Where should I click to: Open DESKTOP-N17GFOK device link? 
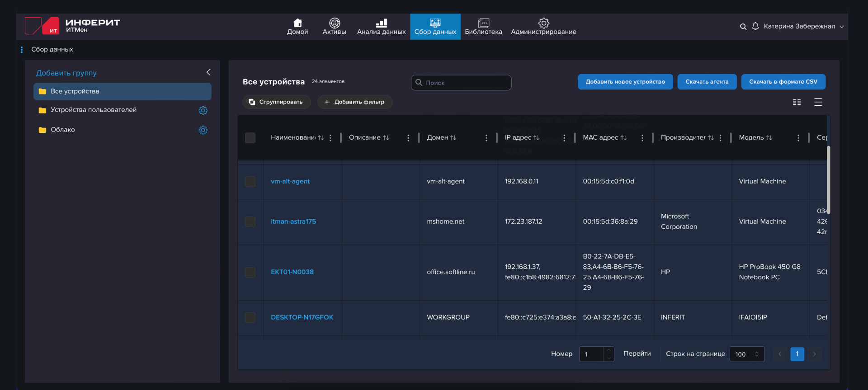tap(302, 318)
